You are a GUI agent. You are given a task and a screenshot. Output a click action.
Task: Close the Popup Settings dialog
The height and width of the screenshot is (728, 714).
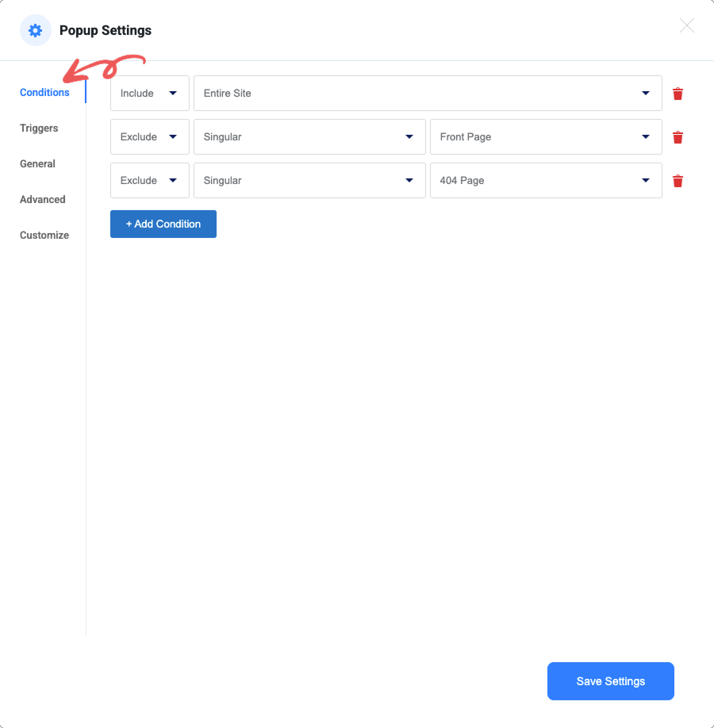[686, 26]
